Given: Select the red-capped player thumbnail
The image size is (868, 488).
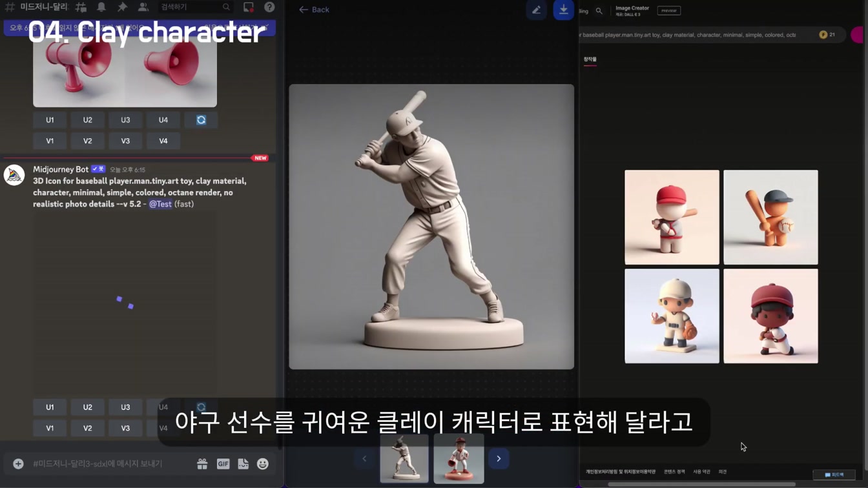Looking at the screenshot, I should (x=459, y=458).
